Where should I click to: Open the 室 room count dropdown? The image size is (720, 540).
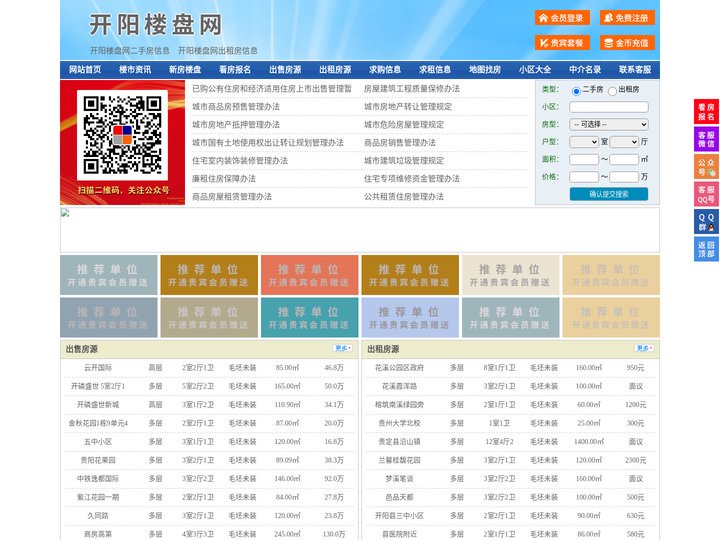[x=584, y=142]
